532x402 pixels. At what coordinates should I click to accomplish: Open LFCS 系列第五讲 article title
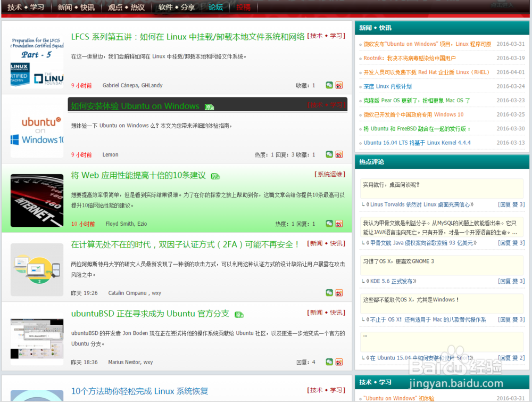pos(188,37)
